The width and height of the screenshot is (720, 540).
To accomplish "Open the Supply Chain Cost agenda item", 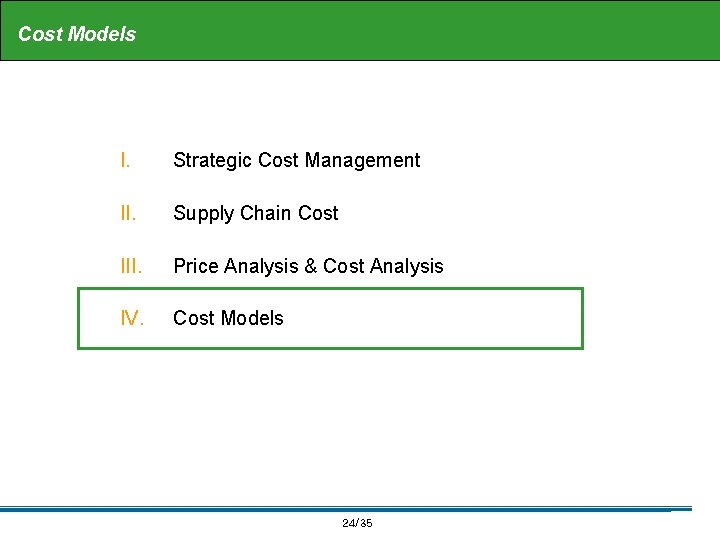I will pyautogui.click(x=255, y=213).
